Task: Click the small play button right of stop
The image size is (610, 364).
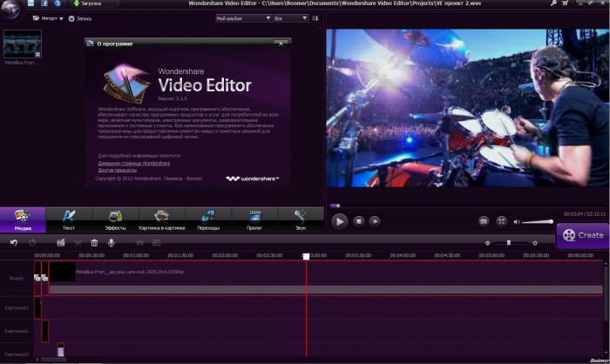Action: pos(375,221)
